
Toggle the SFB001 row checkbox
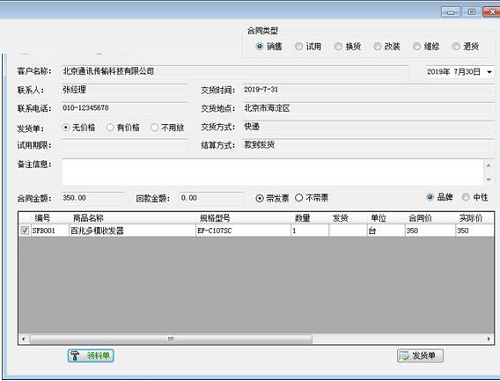point(25,231)
